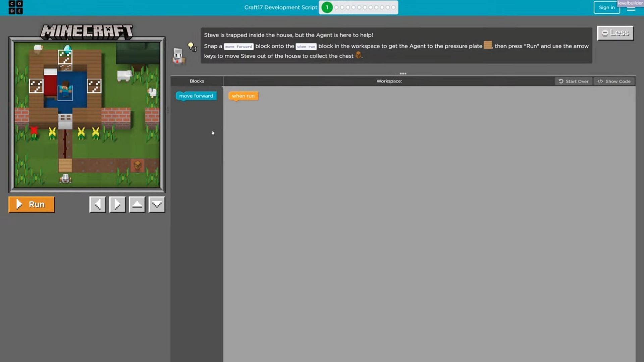Click the agent robot icon in instructions
This screenshot has height=362, width=644.
click(x=178, y=55)
